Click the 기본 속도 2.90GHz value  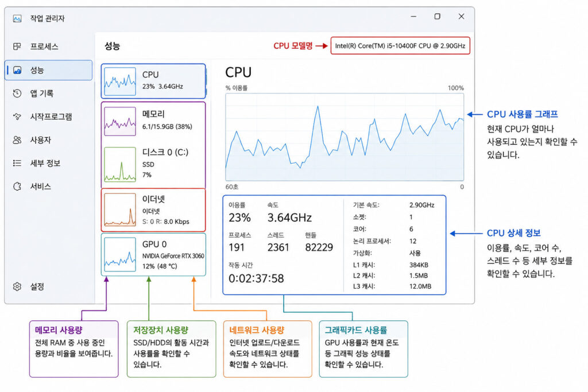coord(422,205)
